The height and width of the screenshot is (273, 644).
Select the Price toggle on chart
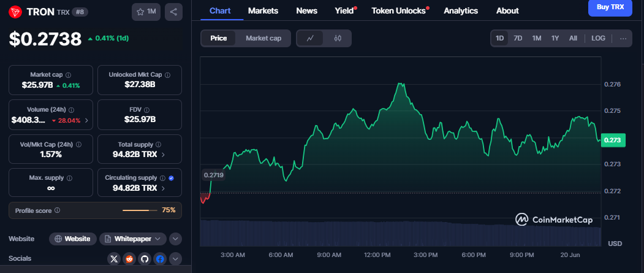(x=219, y=38)
